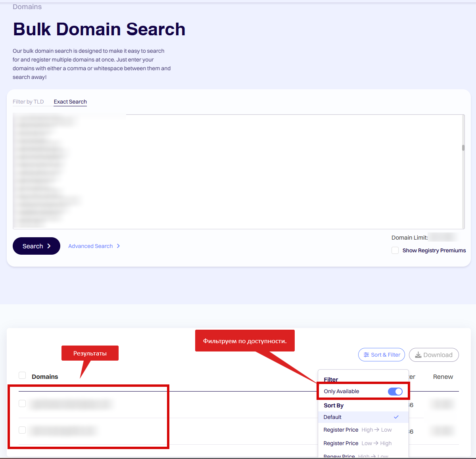
Task: Click the Search button
Action: pos(36,246)
